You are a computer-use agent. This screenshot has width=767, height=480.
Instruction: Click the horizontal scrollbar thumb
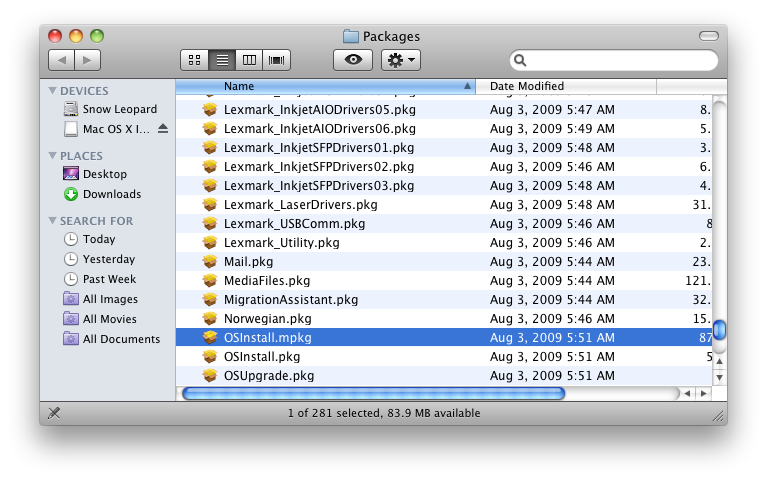coord(374,393)
